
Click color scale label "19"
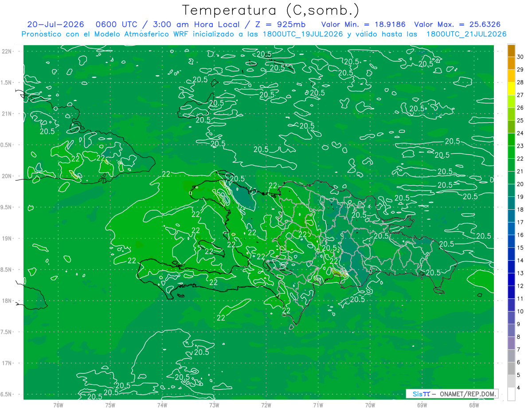coord(520,197)
